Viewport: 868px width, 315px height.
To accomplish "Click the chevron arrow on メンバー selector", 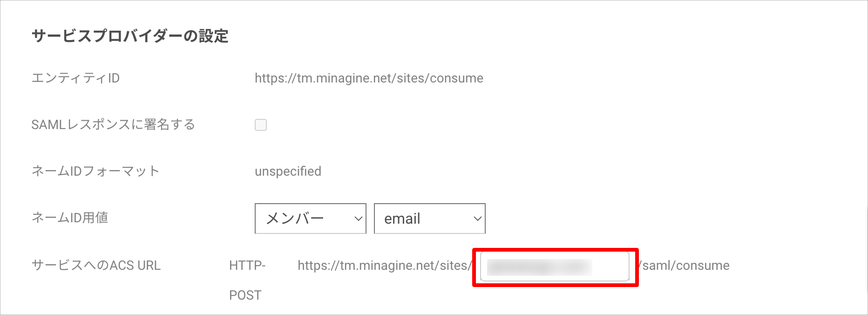I will [x=358, y=219].
